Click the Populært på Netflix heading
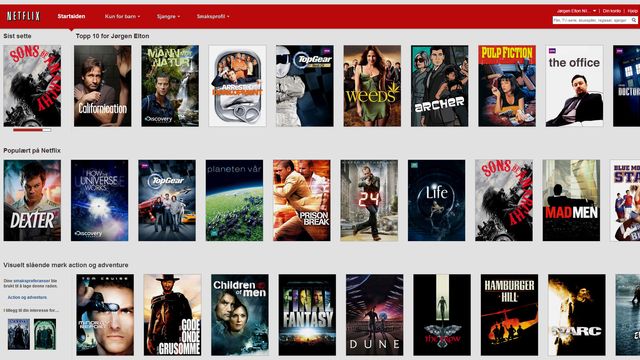This screenshot has width=640, height=360. point(32,151)
